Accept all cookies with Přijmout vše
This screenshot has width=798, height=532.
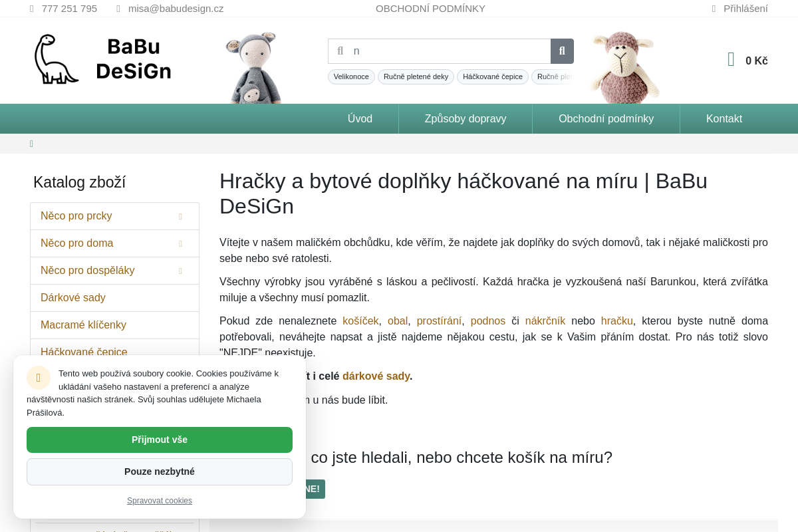pos(160,440)
